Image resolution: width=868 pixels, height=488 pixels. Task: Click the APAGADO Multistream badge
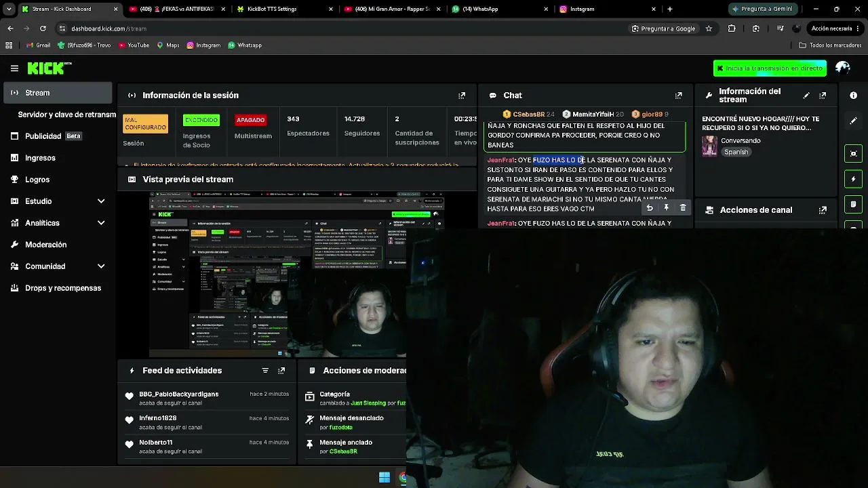(x=250, y=120)
